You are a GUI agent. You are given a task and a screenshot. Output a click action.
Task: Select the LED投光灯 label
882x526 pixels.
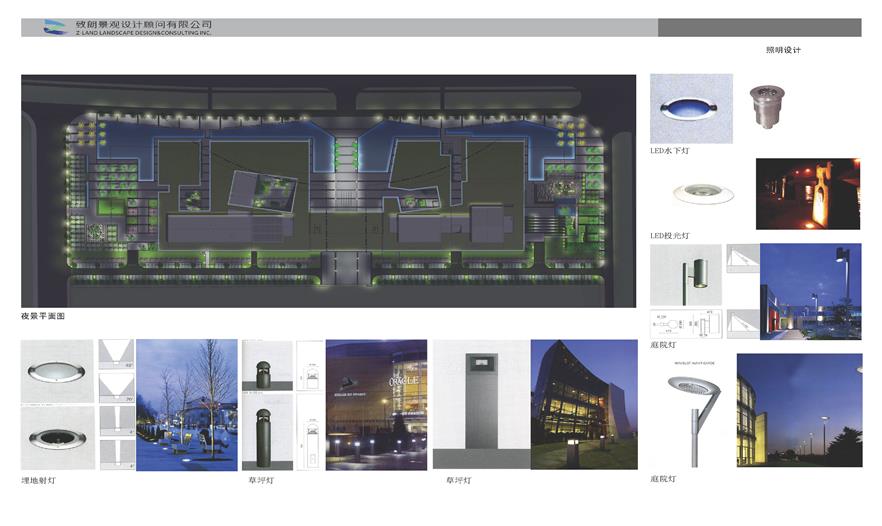point(669,236)
